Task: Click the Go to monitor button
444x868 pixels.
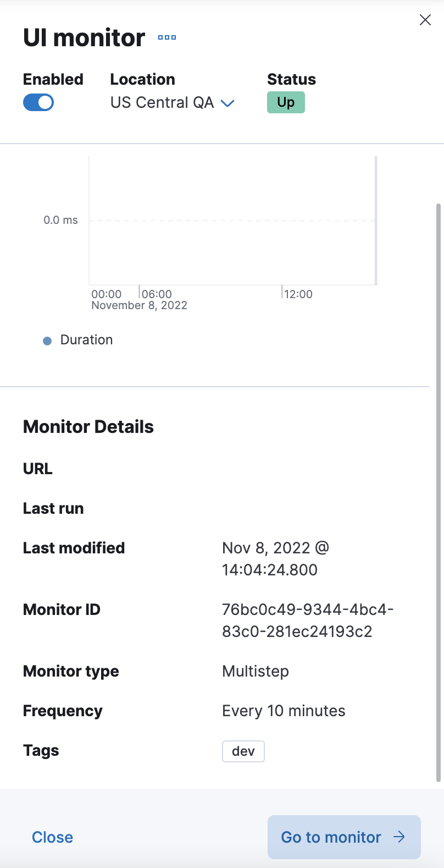Action: 343,837
